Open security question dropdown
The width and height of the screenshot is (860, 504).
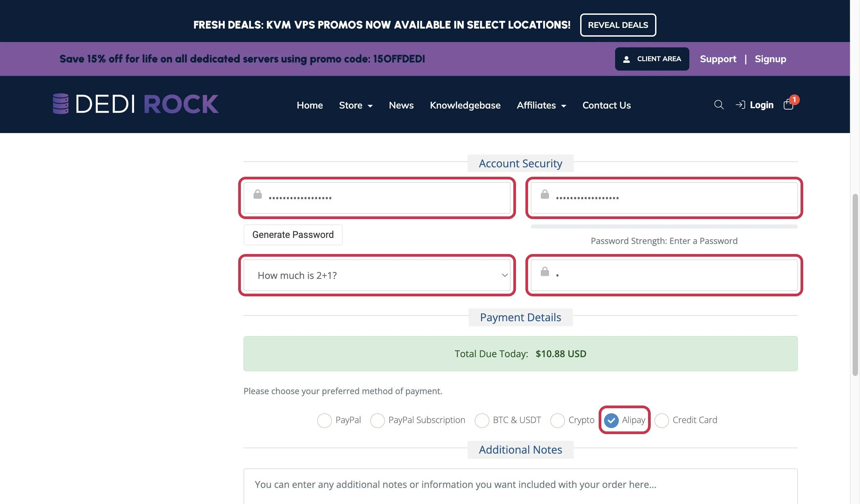[377, 276]
